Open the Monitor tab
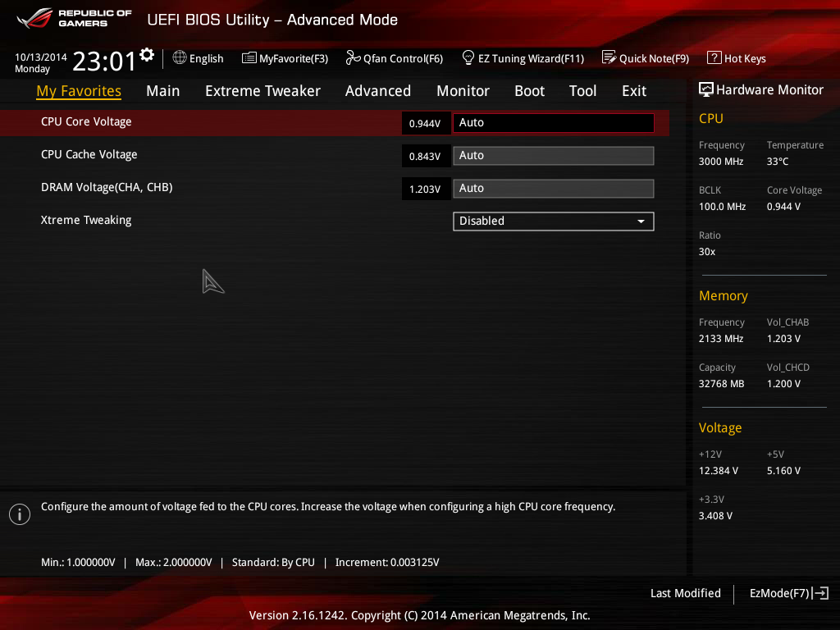840x630 pixels. pyautogui.click(x=463, y=91)
